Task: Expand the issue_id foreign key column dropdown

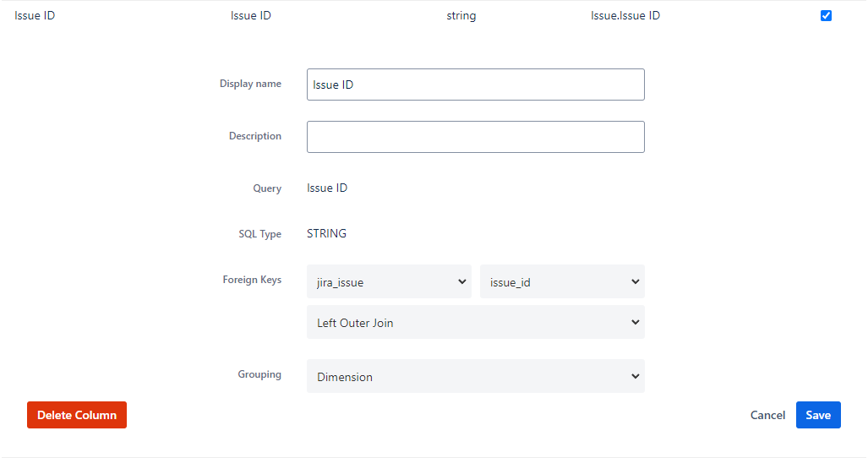Action: tap(562, 282)
